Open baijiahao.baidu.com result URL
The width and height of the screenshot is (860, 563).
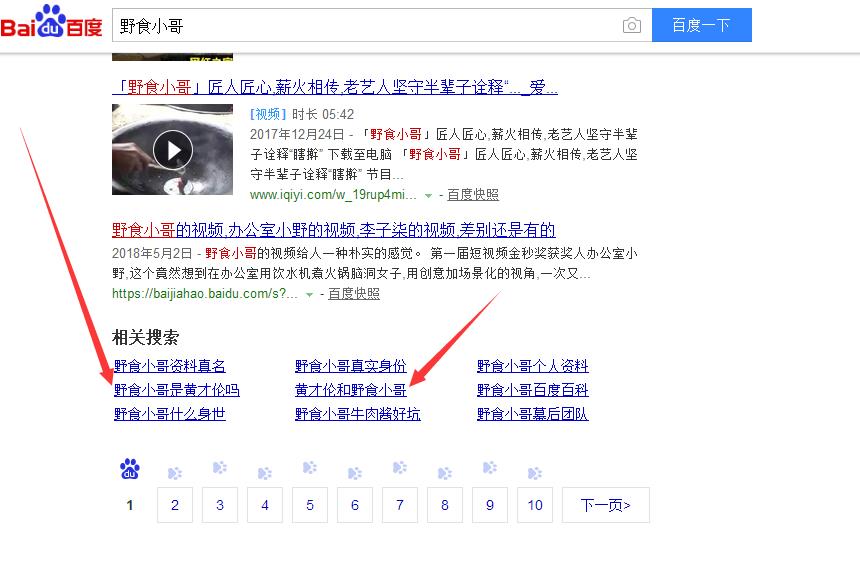point(205,294)
